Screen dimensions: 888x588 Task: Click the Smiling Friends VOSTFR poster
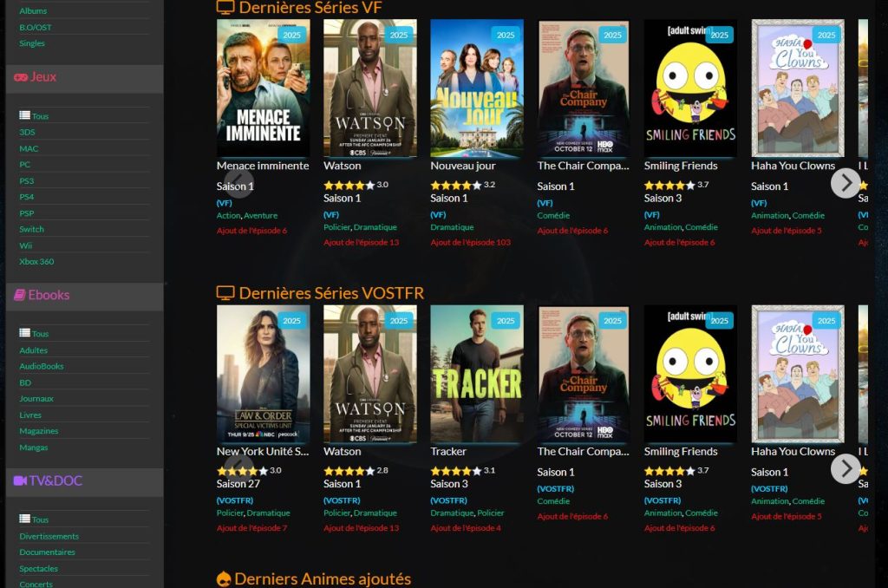tap(690, 374)
